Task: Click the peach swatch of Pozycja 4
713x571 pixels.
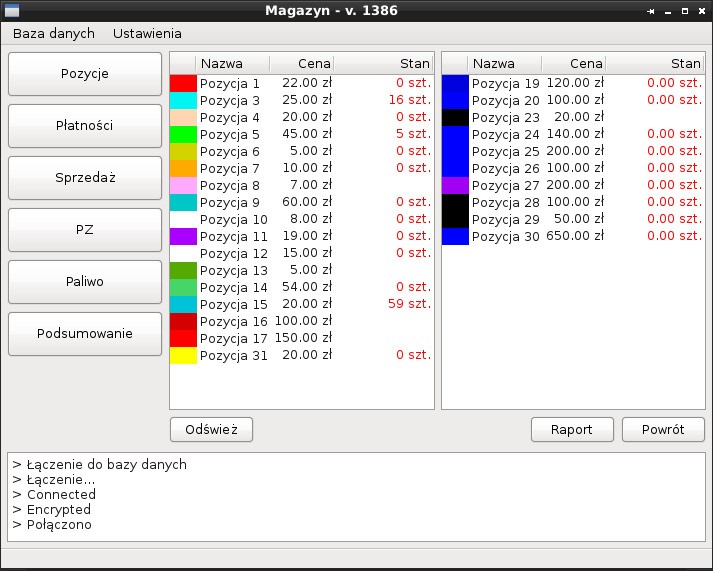Action: [x=183, y=118]
